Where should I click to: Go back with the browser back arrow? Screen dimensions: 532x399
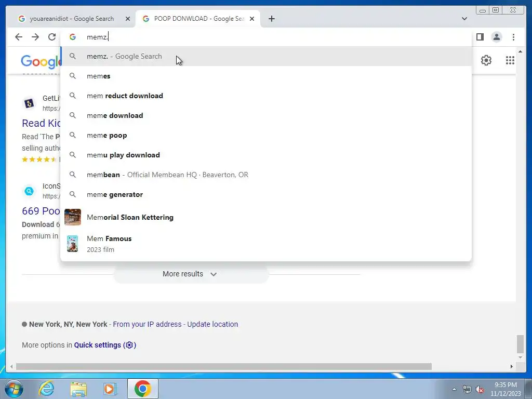point(19,37)
